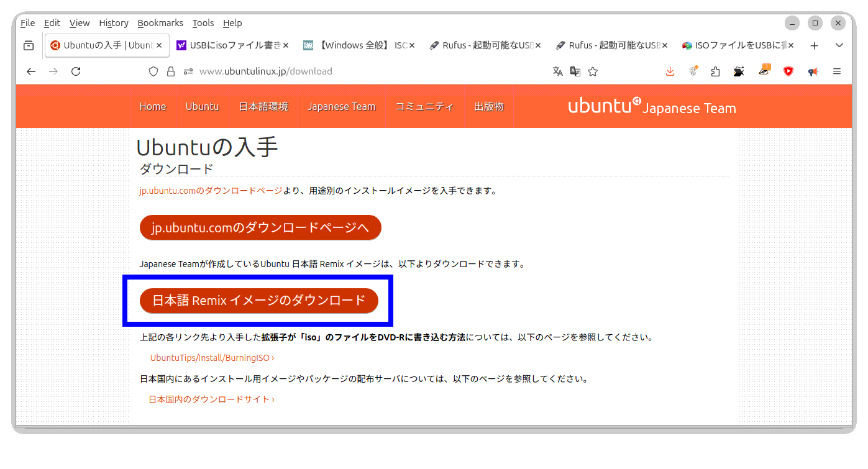The height and width of the screenshot is (469, 868).
Task: Open the Downloads panel arrow icon
Action: [x=670, y=71]
